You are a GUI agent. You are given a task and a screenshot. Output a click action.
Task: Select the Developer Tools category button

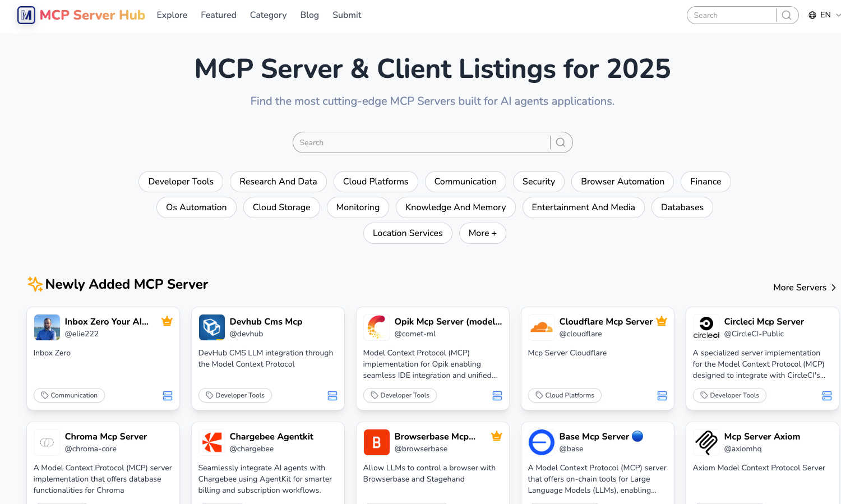[181, 182]
